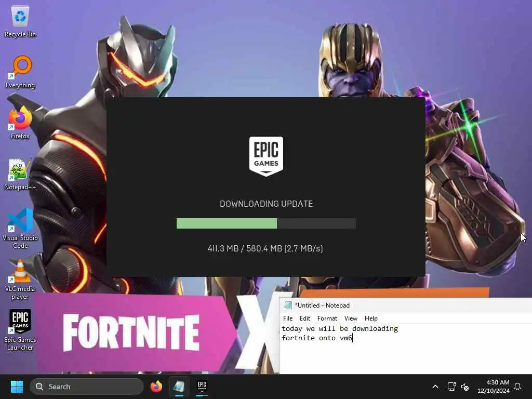Screen dimensions: 532x399
Task: Open the clock showing 4:30 AM
Action: tap(494, 387)
